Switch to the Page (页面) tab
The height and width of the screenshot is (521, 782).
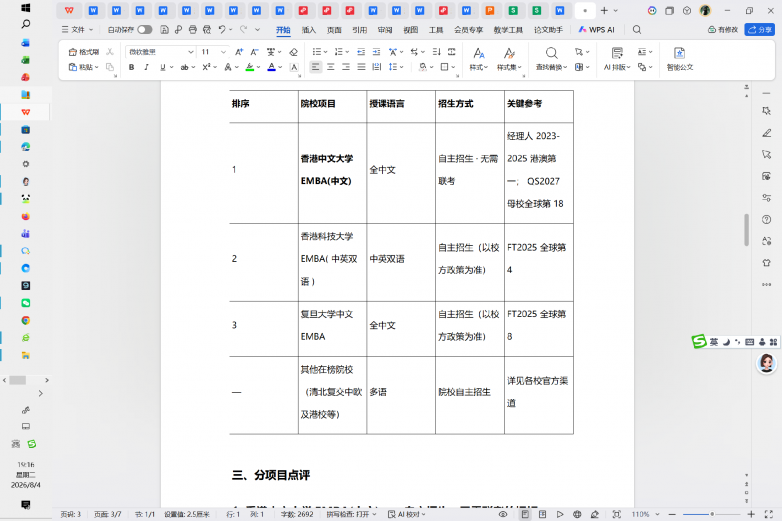click(334, 30)
